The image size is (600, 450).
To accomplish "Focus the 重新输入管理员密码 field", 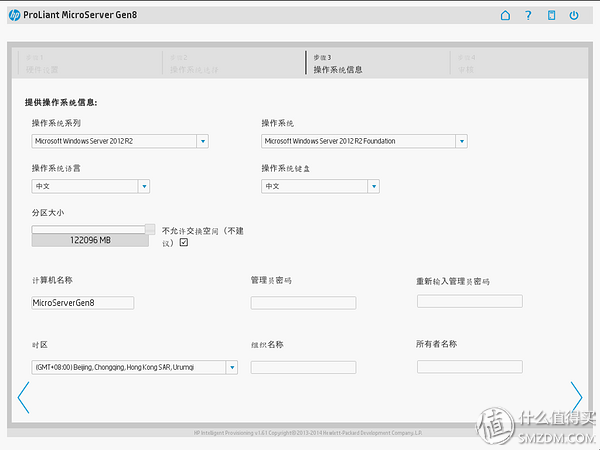I will [470, 301].
